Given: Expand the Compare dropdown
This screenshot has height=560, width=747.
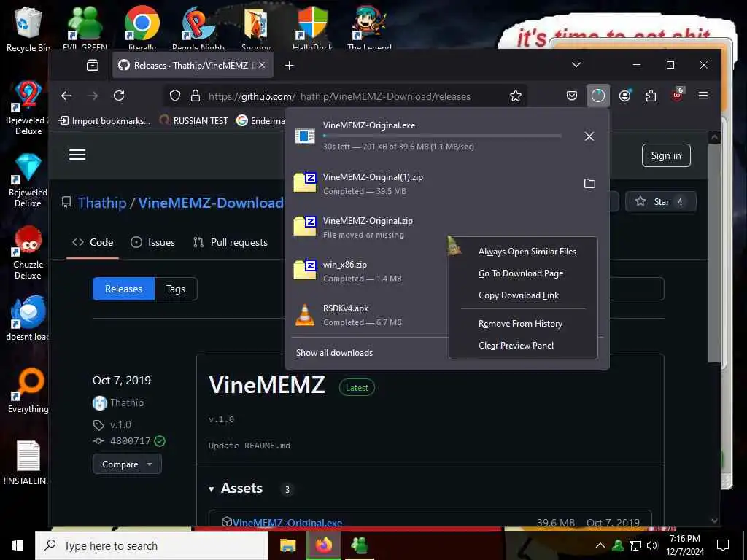Looking at the screenshot, I should tap(127, 464).
